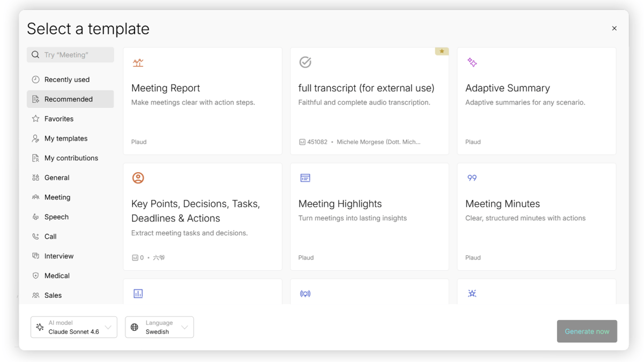This screenshot has width=644, height=362.
Task: Expand the Swedish language chevron
Action: pyautogui.click(x=185, y=327)
